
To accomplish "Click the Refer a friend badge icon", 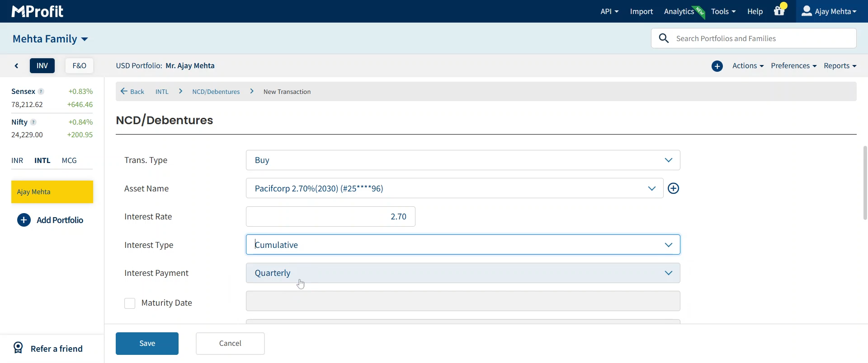I will [18, 348].
